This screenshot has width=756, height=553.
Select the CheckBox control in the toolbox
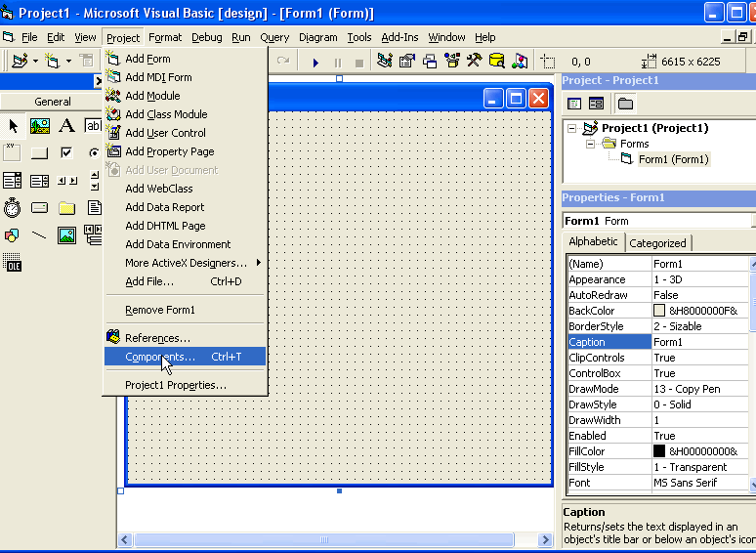pyautogui.click(x=66, y=153)
